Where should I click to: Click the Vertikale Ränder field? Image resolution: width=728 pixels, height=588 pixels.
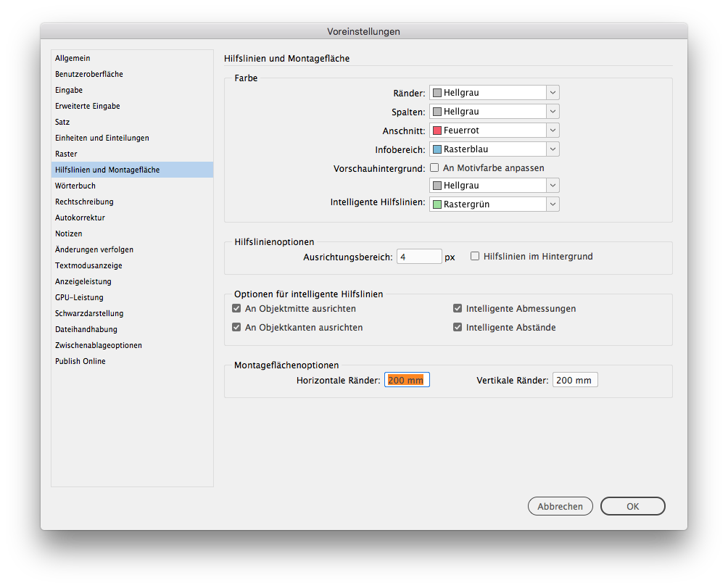pyautogui.click(x=574, y=380)
